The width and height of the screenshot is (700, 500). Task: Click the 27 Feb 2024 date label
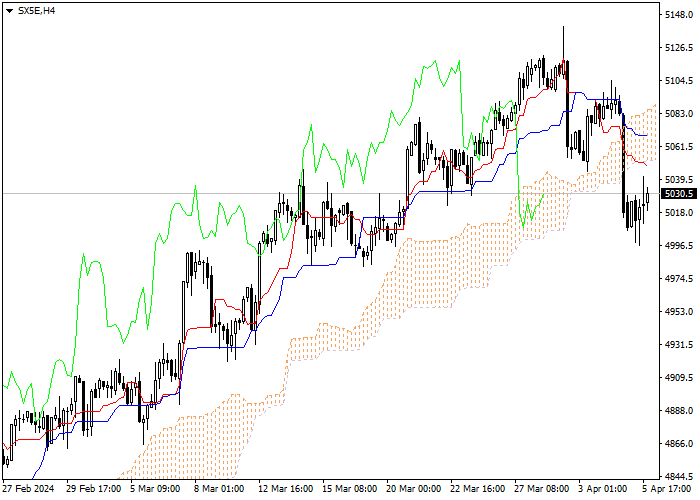[29, 489]
